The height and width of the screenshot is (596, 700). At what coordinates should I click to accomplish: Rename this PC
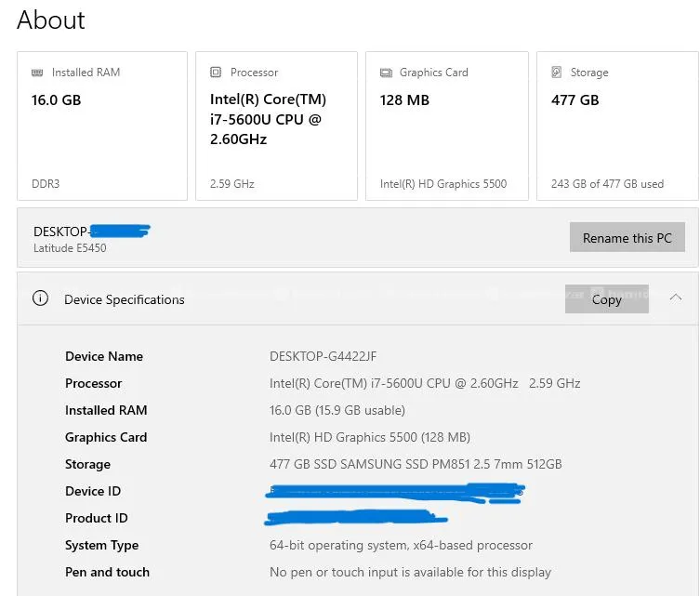coord(627,237)
